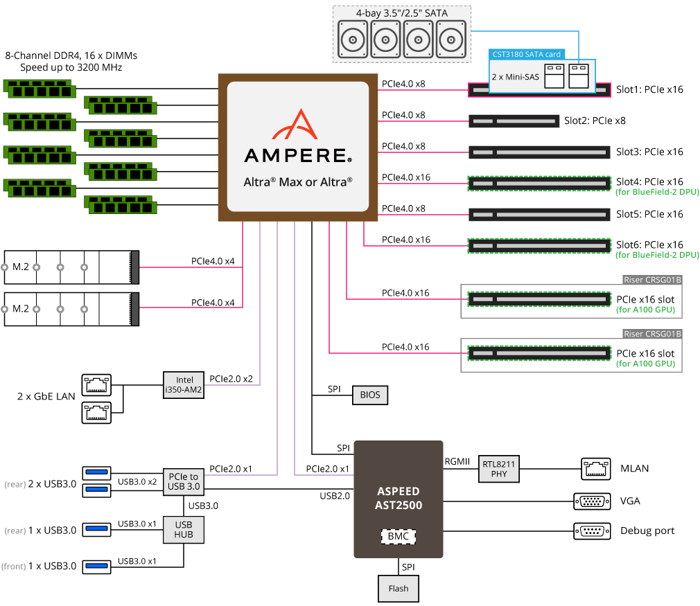The width and height of the screenshot is (700, 606).
Task: Click the Ampere logo on the CPU
Action: coord(298,136)
